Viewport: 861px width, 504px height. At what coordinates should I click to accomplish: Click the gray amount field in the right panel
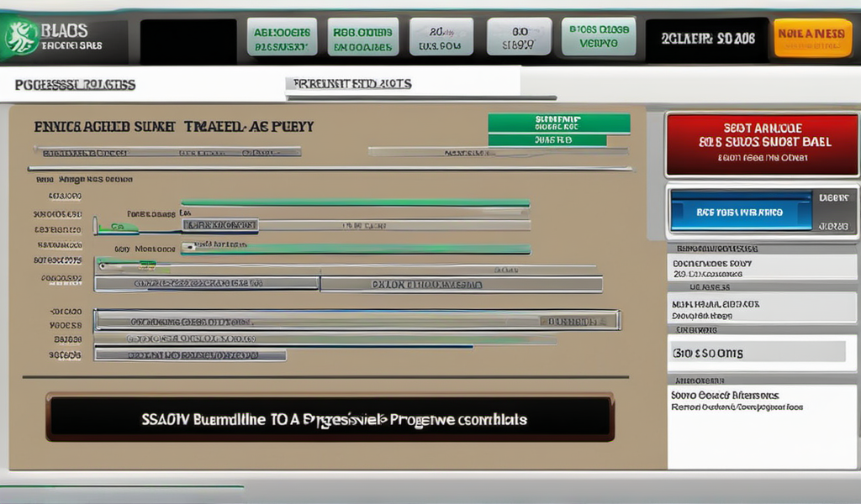click(757, 353)
